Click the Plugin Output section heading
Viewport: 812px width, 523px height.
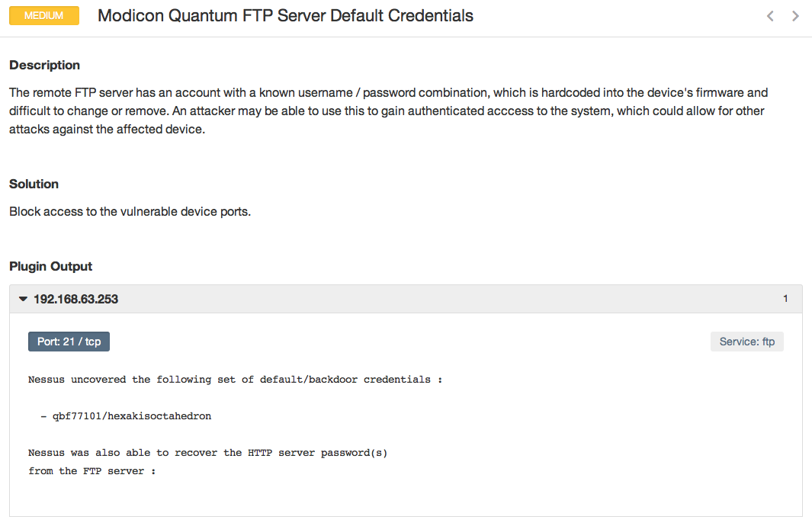click(51, 267)
